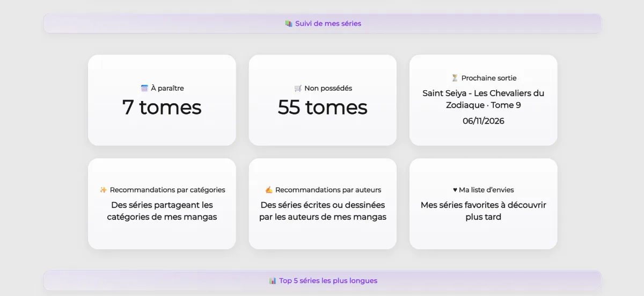
Task: Click the date '06/11/2026'
Action: click(x=484, y=121)
